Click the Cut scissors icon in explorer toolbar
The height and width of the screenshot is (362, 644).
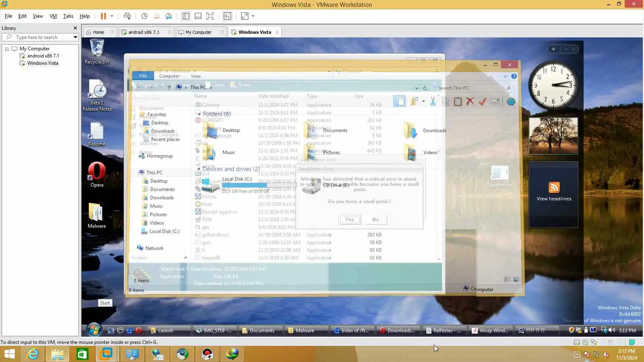[x=433, y=101]
